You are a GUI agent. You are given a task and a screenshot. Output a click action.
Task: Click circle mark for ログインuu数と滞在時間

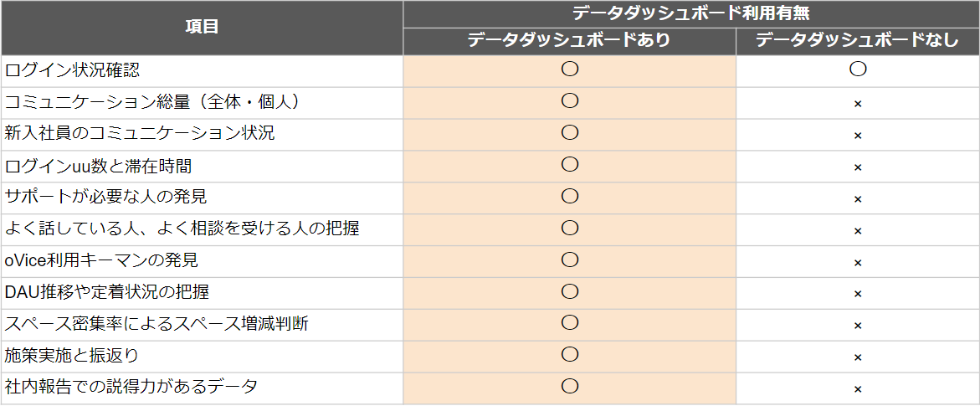[x=569, y=165]
